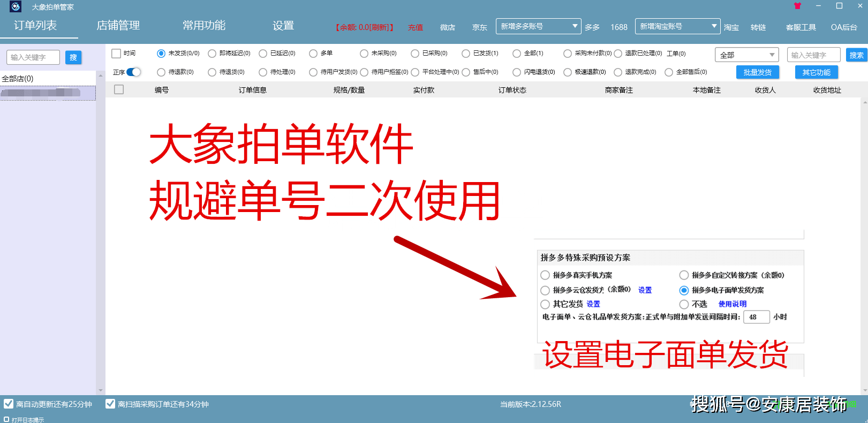Open 客服工具

[x=801, y=27]
